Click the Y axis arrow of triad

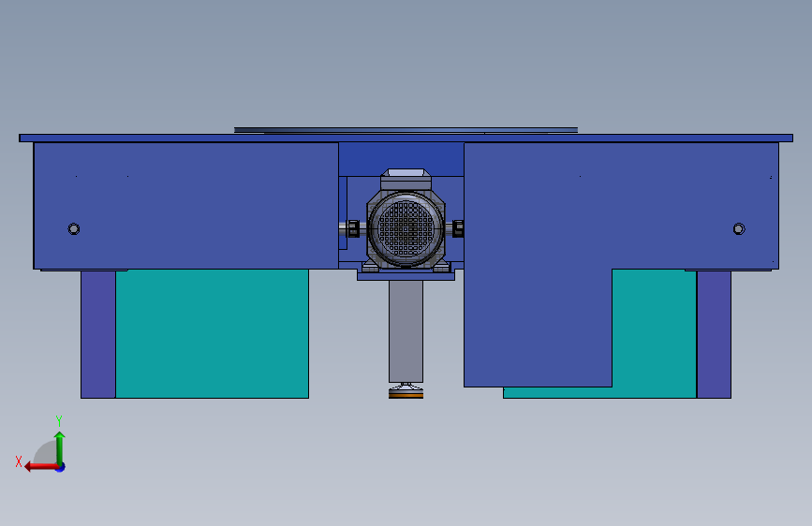[60, 448]
